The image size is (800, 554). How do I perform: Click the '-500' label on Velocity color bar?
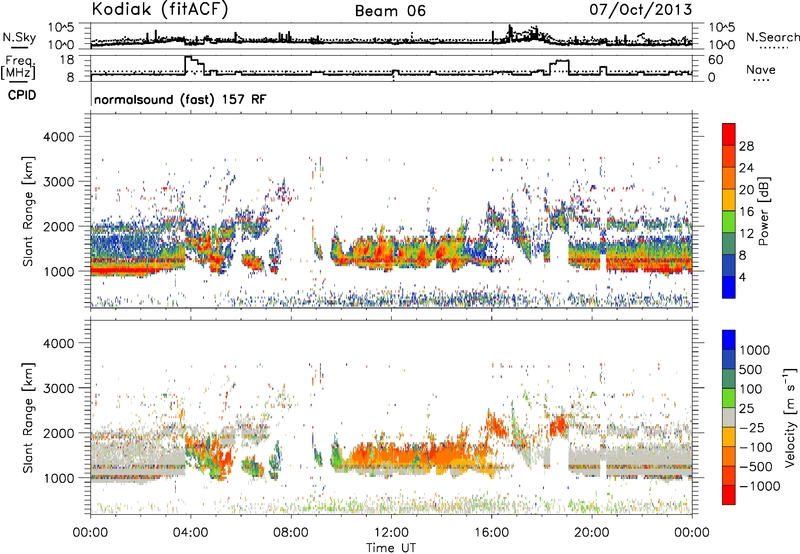pyautogui.click(x=756, y=466)
